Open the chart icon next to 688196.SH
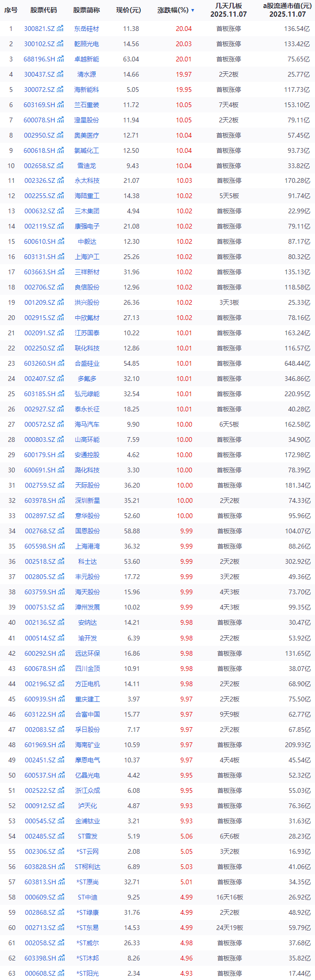This screenshot has height=980, width=315. (60, 59)
